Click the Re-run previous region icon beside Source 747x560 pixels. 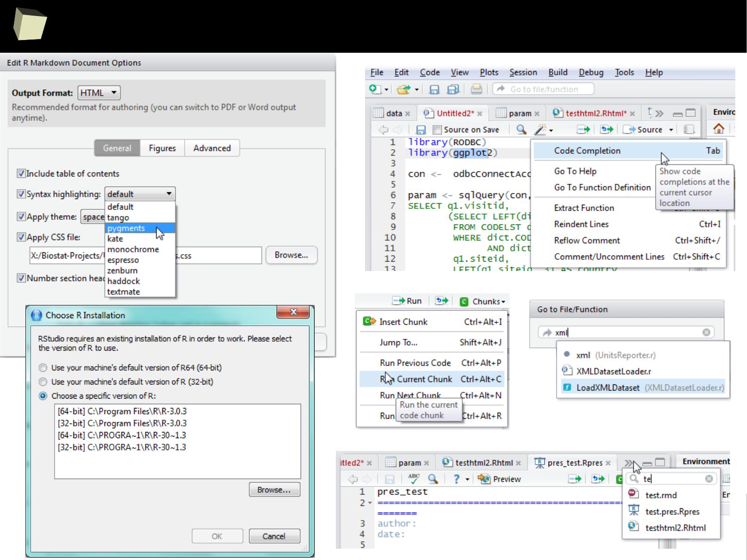click(607, 129)
